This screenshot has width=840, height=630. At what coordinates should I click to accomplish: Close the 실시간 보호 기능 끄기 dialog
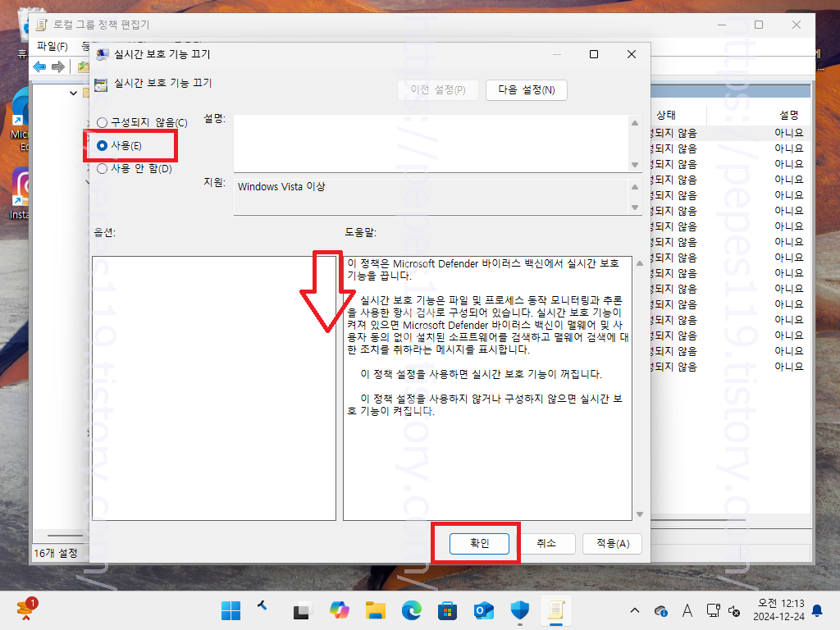pos(632,54)
